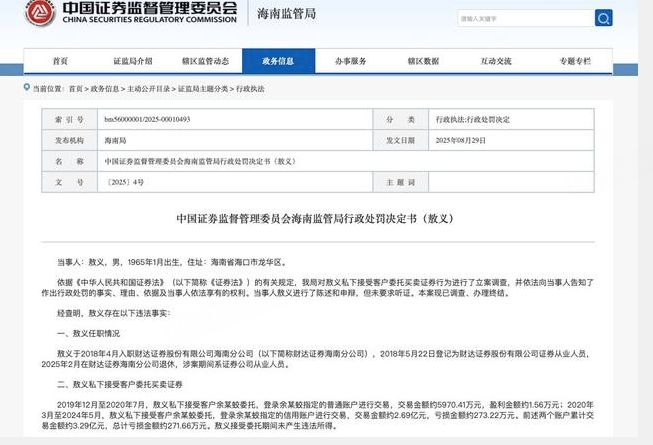Click the search magnifier icon
653x445 pixels.
(x=603, y=18)
